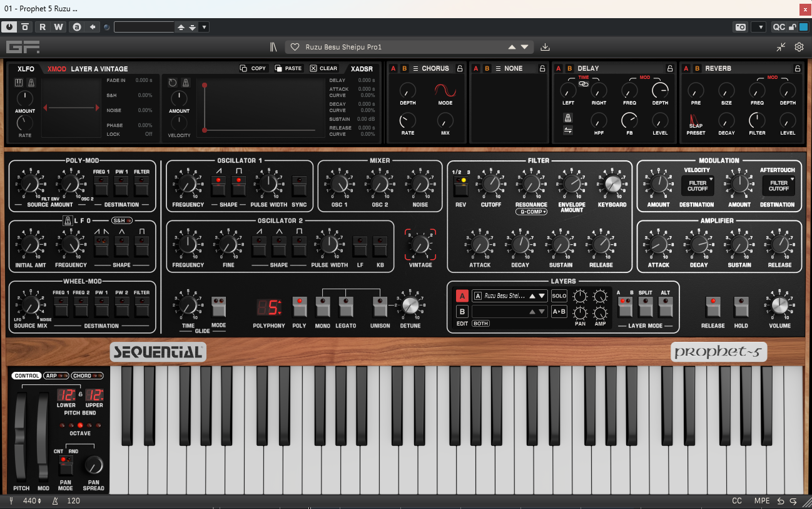Click the pitch bend range link icon
Viewport: 812px width, 509px height.
coord(80,394)
